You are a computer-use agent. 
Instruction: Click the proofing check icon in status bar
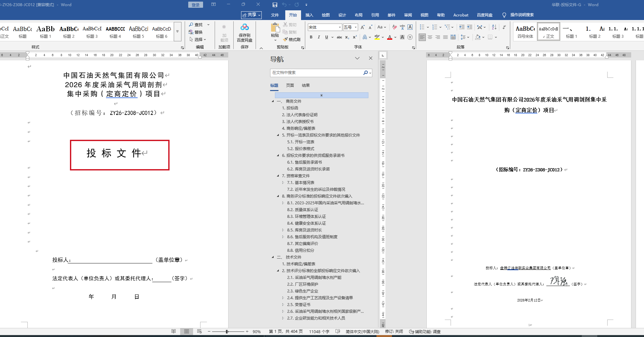(337, 332)
